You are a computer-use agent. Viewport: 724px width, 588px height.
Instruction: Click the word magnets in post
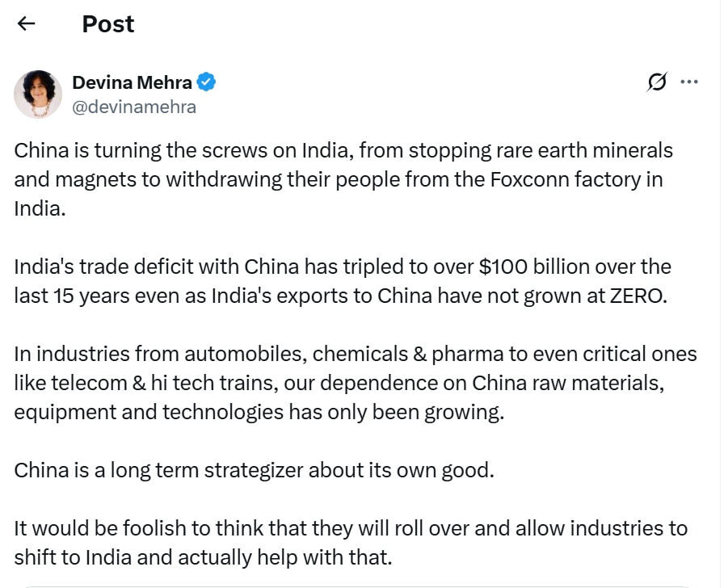(x=95, y=180)
